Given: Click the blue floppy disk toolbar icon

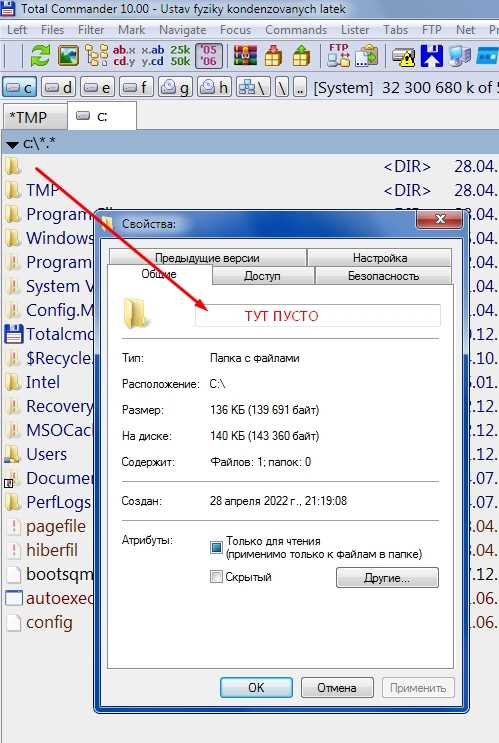Looking at the screenshot, I should pyautogui.click(x=431, y=56).
